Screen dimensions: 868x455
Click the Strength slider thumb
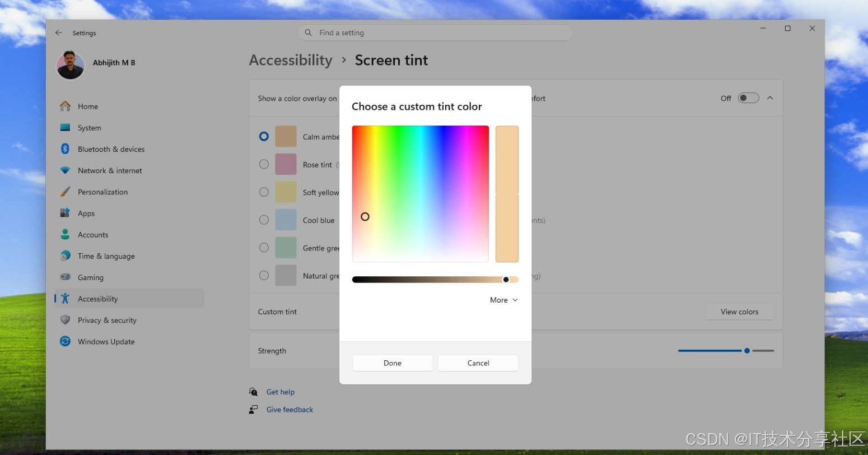coord(747,351)
